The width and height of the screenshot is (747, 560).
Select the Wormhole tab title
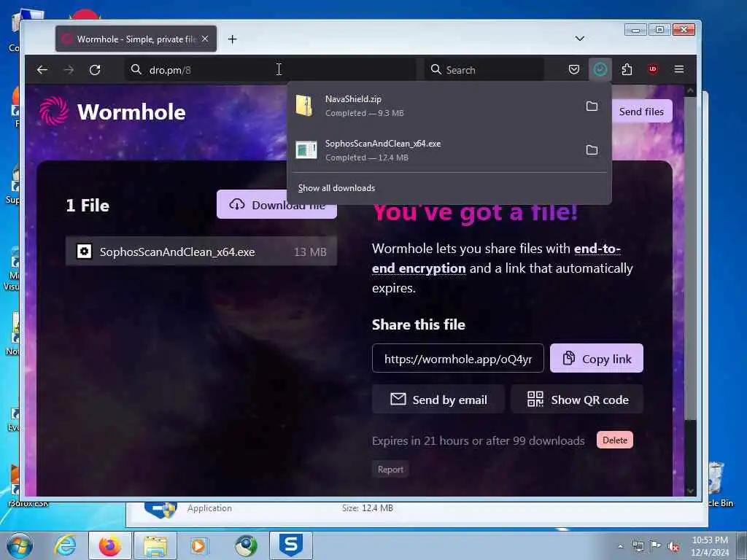point(136,39)
